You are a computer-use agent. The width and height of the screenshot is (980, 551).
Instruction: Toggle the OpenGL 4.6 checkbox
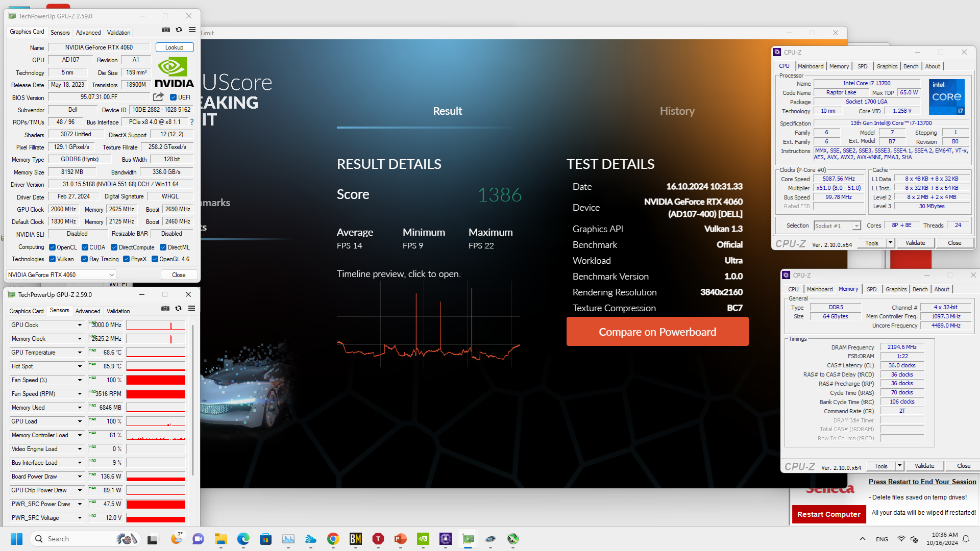coord(155,259)
